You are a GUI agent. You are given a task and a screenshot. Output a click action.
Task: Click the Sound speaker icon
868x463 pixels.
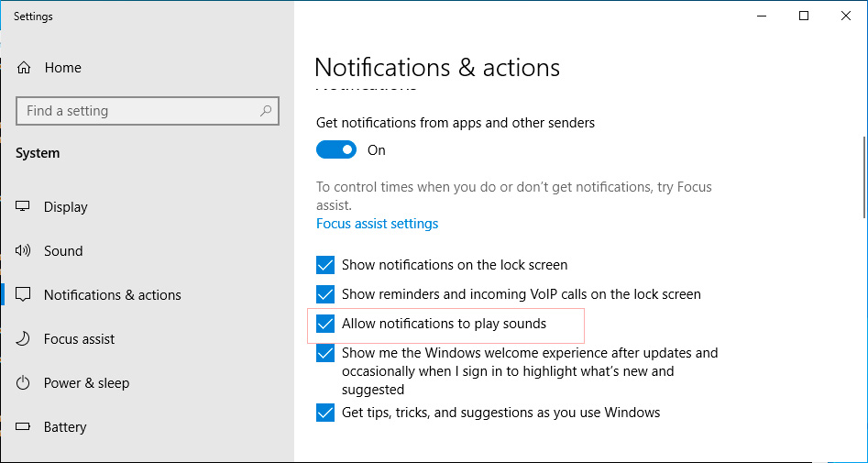coord(23,251)
